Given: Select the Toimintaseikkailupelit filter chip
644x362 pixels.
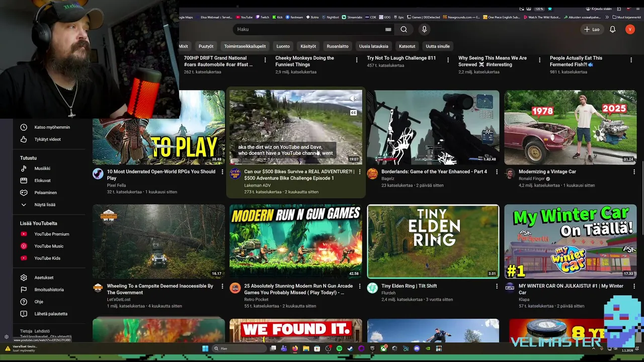Looking at the screenshot, I should coord(245,46).
